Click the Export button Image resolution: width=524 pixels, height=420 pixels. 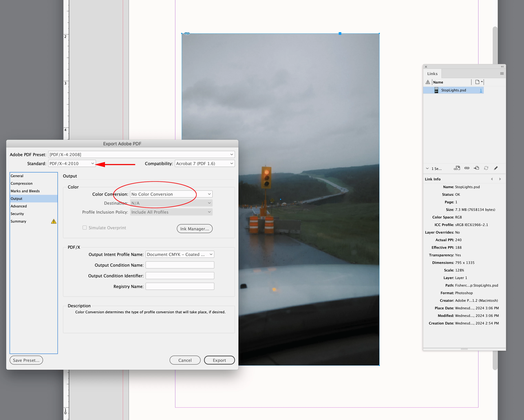point(219,360)
